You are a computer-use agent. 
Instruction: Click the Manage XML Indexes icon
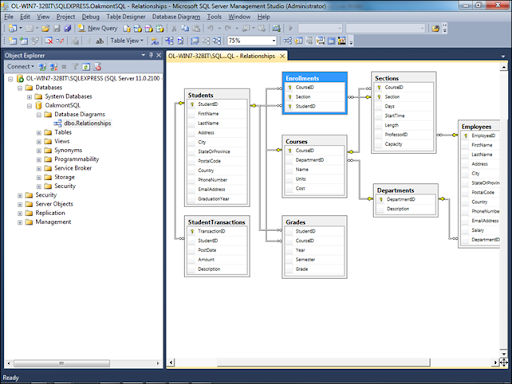[x=320, y=41]
